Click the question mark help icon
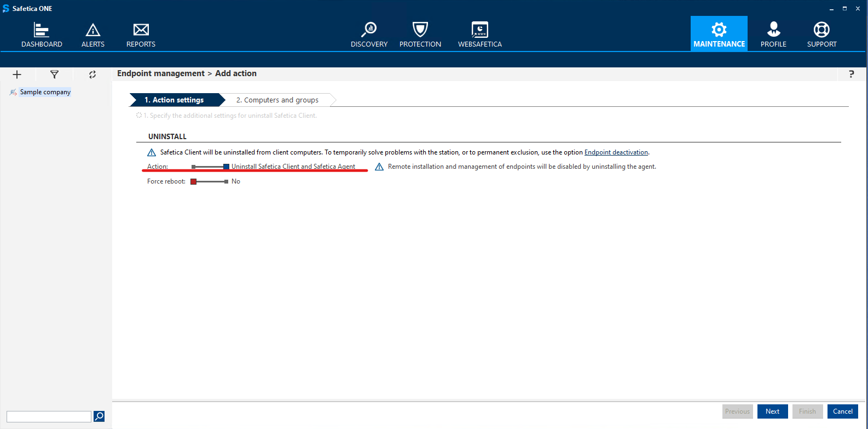 point(851,74)
